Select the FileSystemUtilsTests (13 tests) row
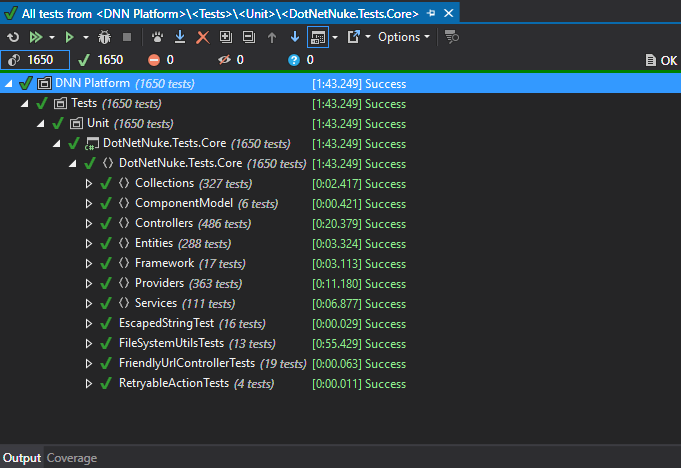 click(340, 343)
